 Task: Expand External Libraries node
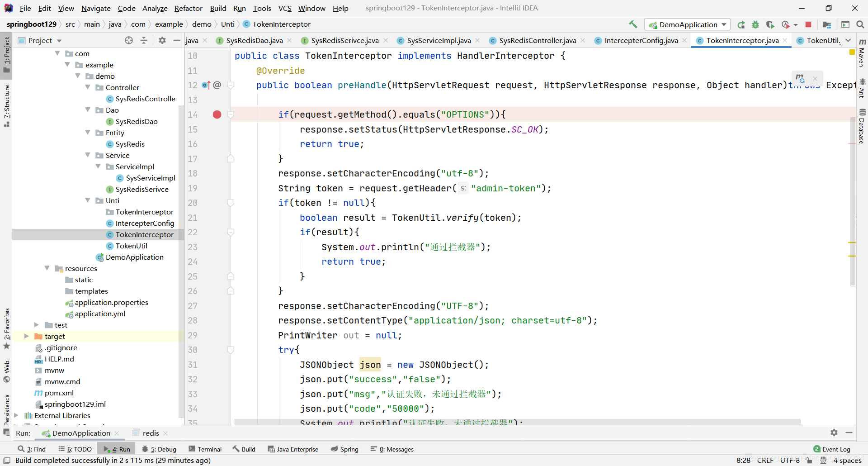click(16, 415)
